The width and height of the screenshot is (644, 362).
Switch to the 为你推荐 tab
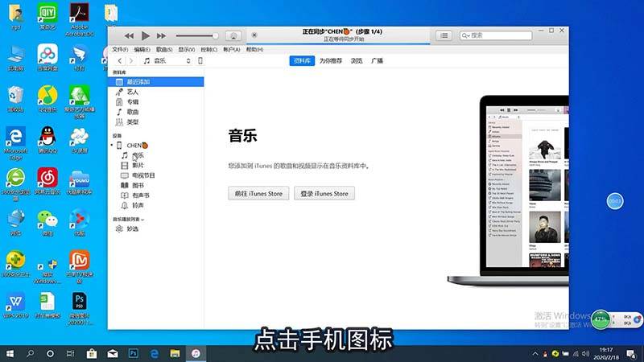pos(331,61)
